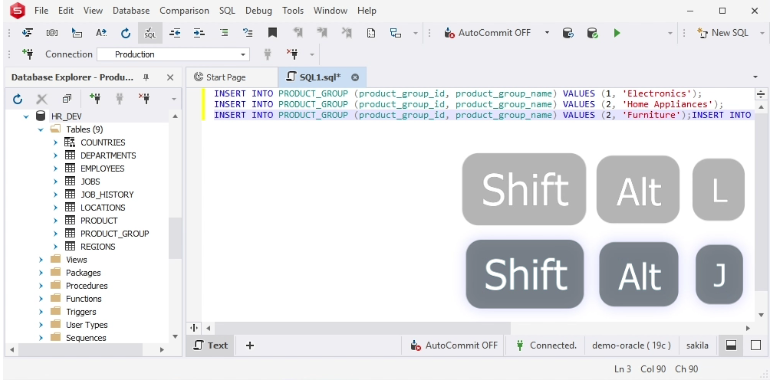
Task: Toggle AutoCommit OFF in the main toolbar
Action: [488, 33]
